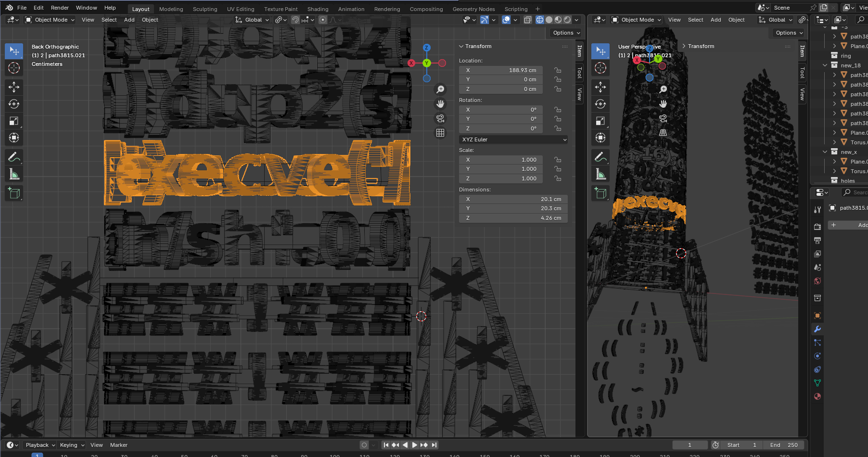
Task: Select the Measure tool in left viewport
Action: (x=14, y=174)
